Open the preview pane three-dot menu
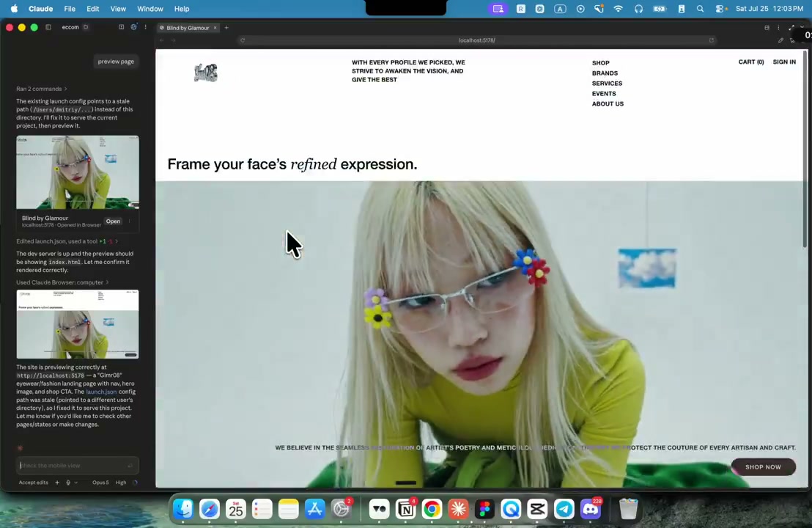Screen dimensions: 812x528 coord(778,28)
